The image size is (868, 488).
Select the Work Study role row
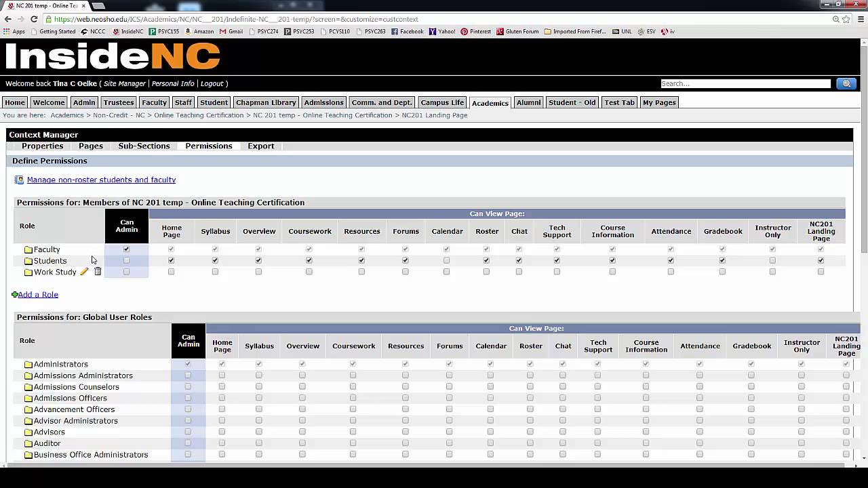click(429, 272)
